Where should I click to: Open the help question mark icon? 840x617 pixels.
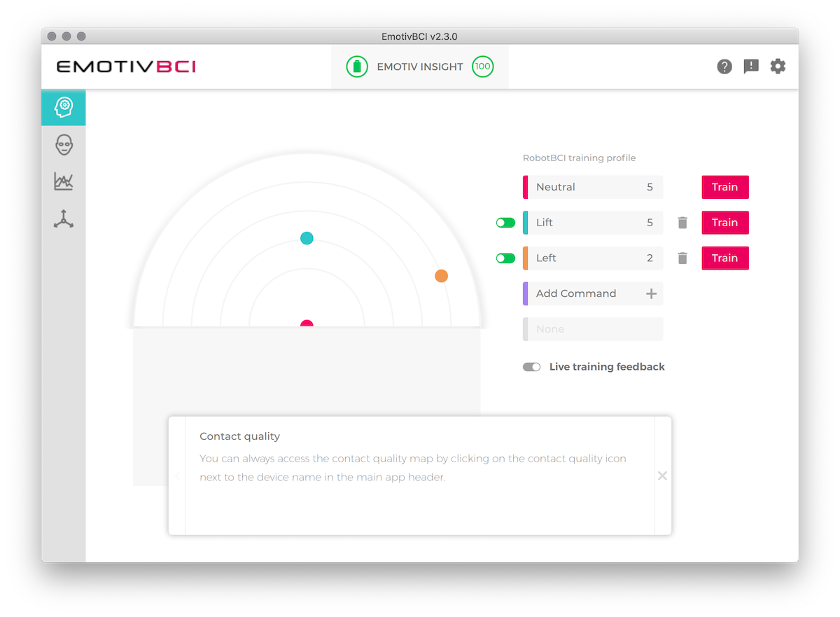click(724, 67)
